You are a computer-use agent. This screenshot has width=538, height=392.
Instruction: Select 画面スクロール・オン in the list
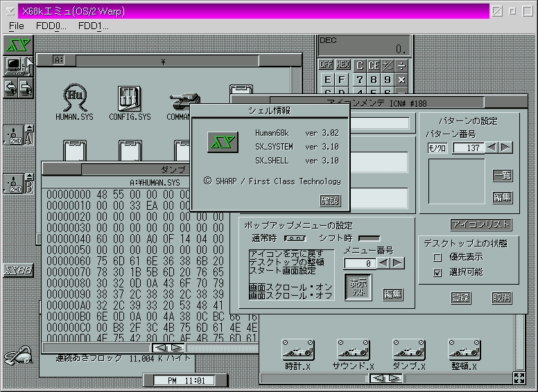[x=290, y=287]
